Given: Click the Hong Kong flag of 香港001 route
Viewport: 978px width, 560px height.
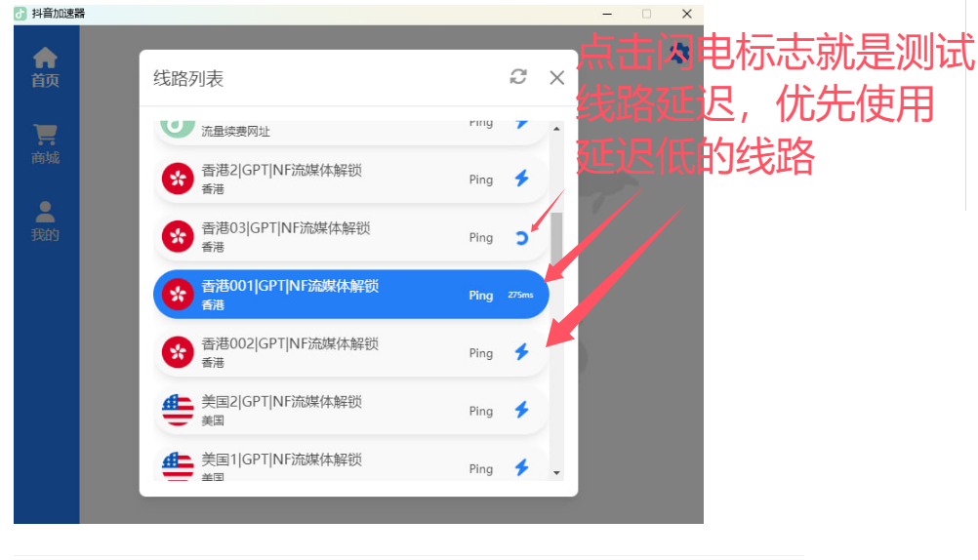Looking at the screenshot, I should pos(178,295).
